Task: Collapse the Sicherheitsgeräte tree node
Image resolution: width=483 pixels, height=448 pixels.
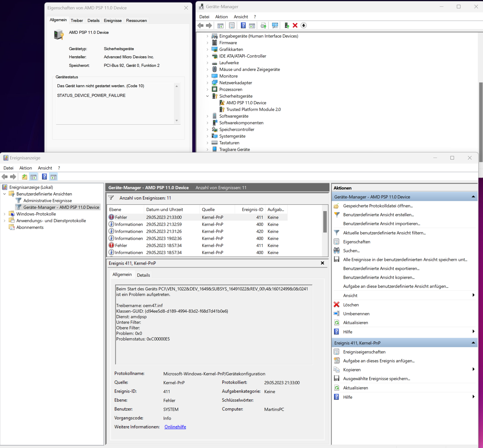Action: [x=207, y=96]
